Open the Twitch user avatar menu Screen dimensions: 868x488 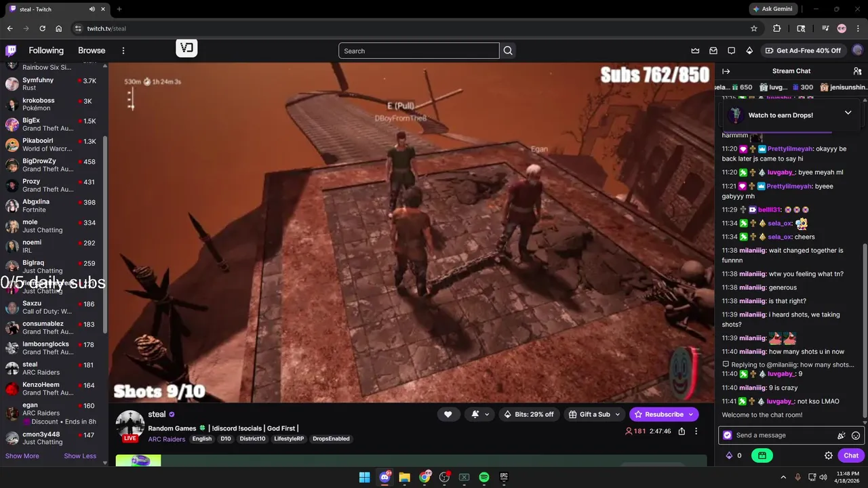[858, 51]
